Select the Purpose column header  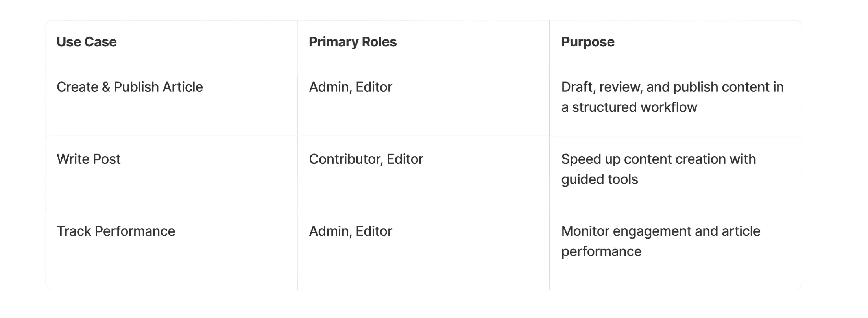587,42
